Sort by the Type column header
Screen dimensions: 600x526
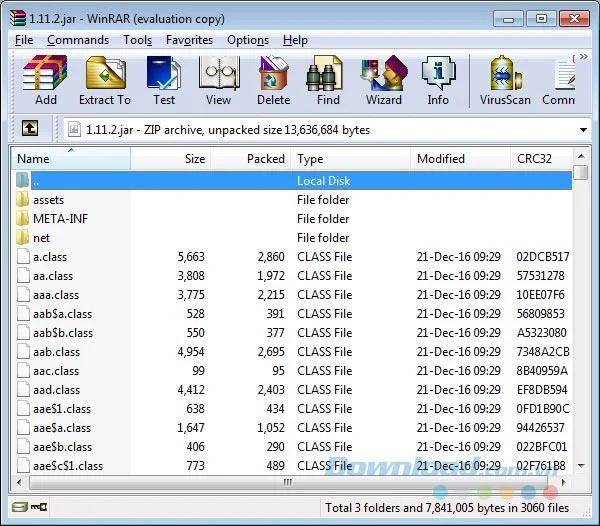point(350,158)
